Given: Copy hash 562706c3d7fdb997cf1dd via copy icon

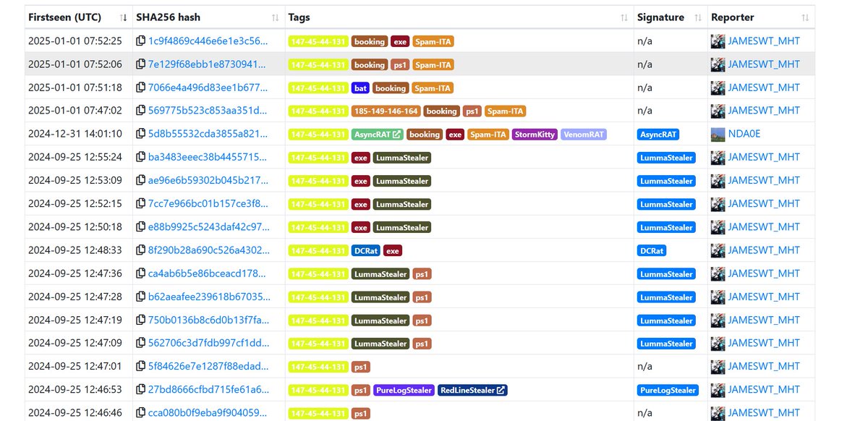Looking at the screenshot, I should click(141, 343).
